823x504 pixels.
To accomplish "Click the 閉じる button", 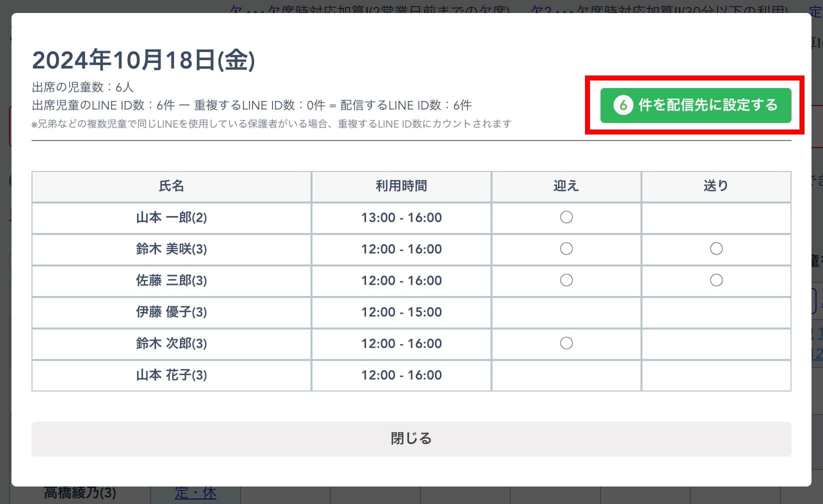I will click(411, 439).
